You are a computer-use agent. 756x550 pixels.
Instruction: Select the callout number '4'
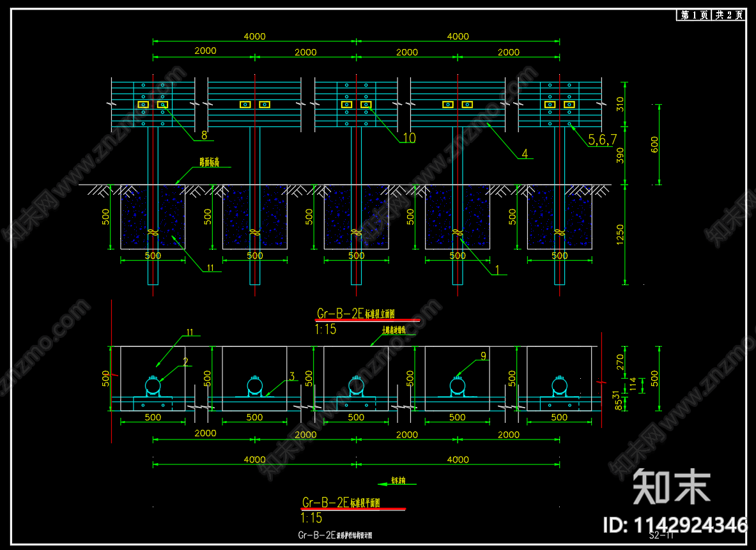525,154
